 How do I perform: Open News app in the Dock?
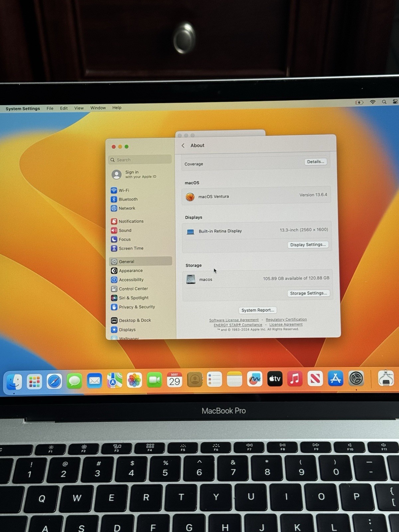point(315,379)
